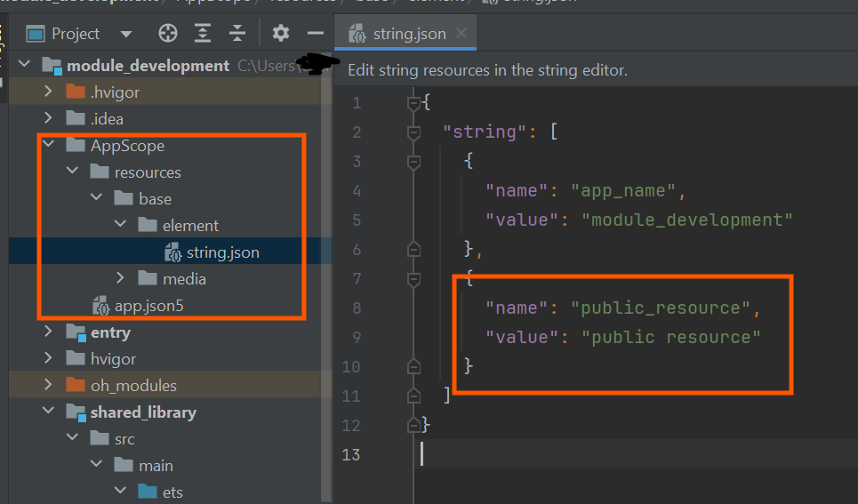
Task: Collapse the shared_library module
Action: (x=49, y=412)
